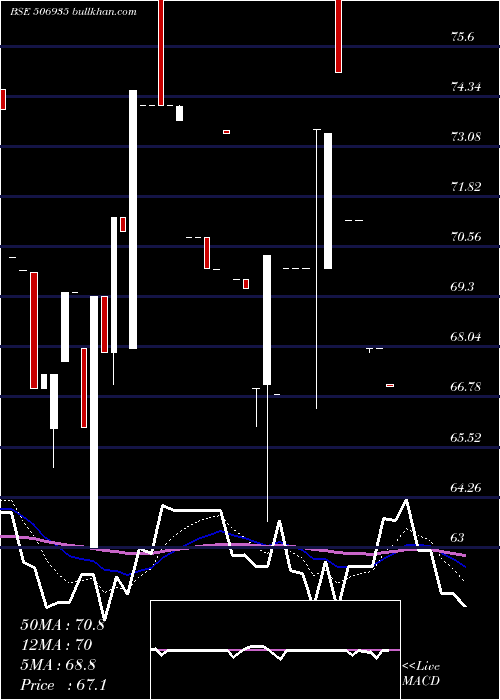
Task: Click the 'BSE 506985 bullkhan.com' chart title
Action: 74,12
